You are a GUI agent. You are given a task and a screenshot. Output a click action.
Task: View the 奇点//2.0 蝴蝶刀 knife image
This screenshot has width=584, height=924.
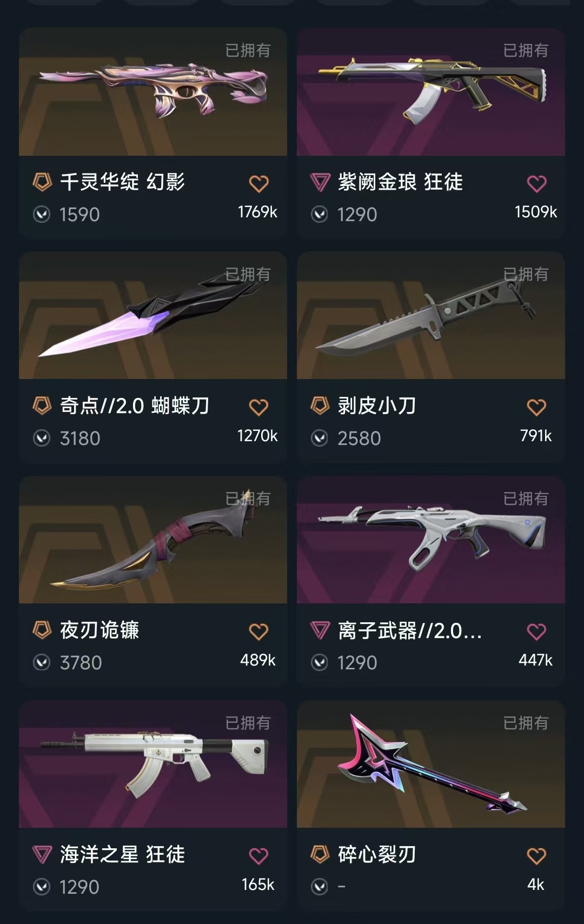(153, 316)
